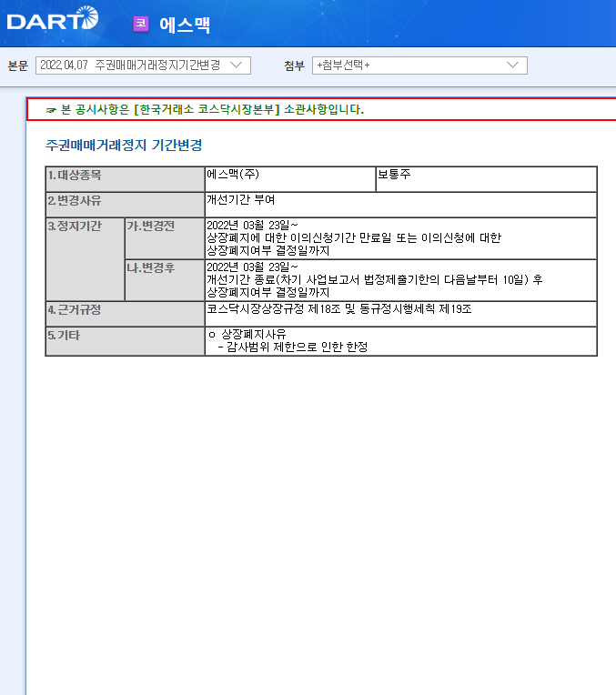Image resolution: width=616 pixels, height=695 pixels.
Task: Click the 코스닥시장상장규정 제18조 cell
Action: [x=401, y=314]
